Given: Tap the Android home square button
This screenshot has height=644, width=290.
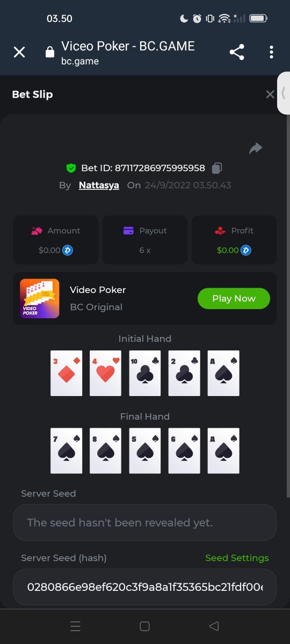Looking at the screenshot, I should coord(144,626).
